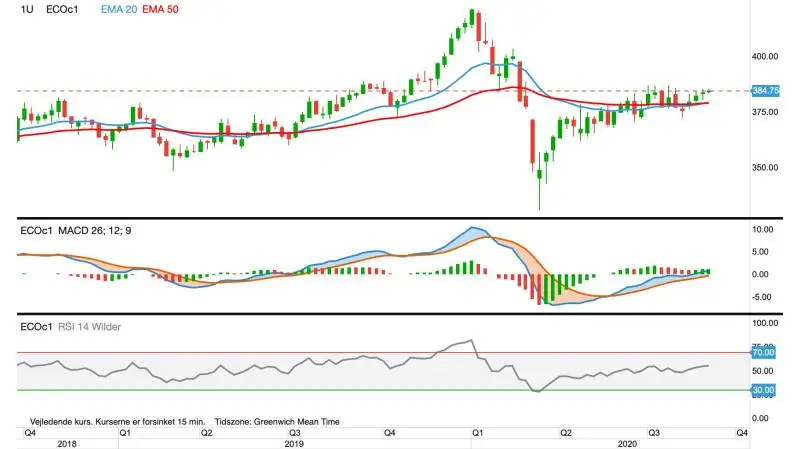Click the 384.75 current price tag
The height and width of the screenshot is (449, 800).
(766, 91)
